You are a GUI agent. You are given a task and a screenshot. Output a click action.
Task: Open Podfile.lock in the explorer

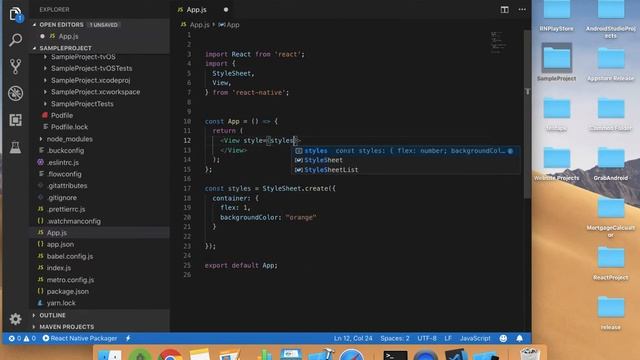69,127
